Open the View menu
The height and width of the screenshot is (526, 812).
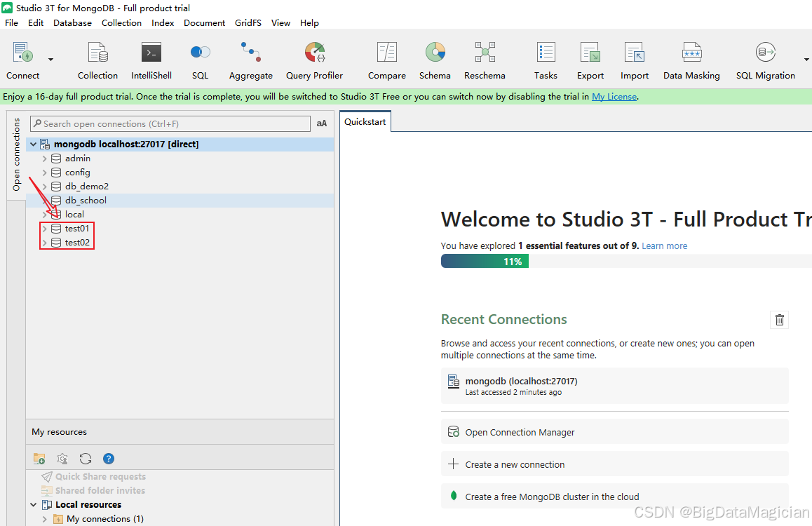(x=280, y=22)
